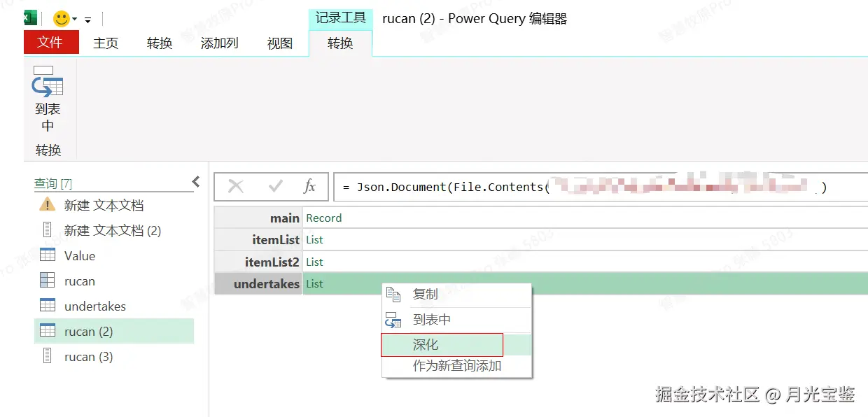This screenshot has width=868, height=417.
Task: Click the table icon beside undertakes query
Action: tap(48, 306)
